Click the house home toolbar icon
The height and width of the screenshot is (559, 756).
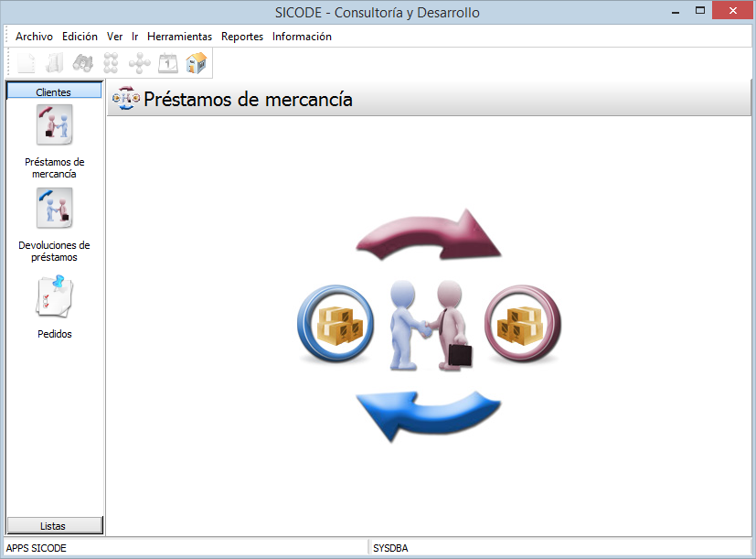[x=196, y=63]
